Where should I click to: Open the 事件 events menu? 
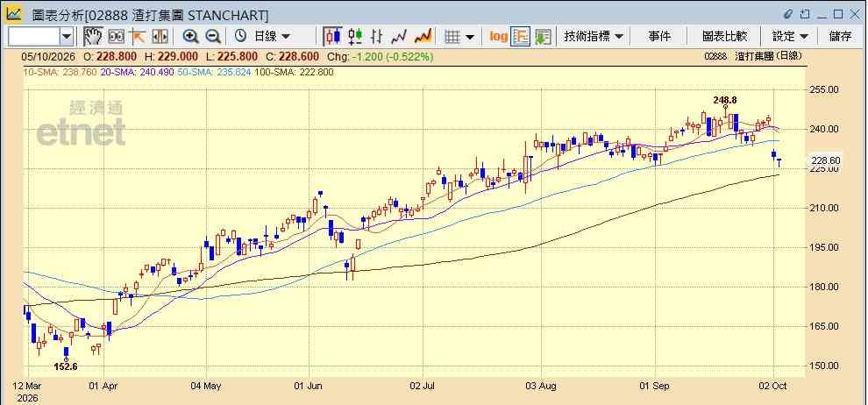(659, 37)
